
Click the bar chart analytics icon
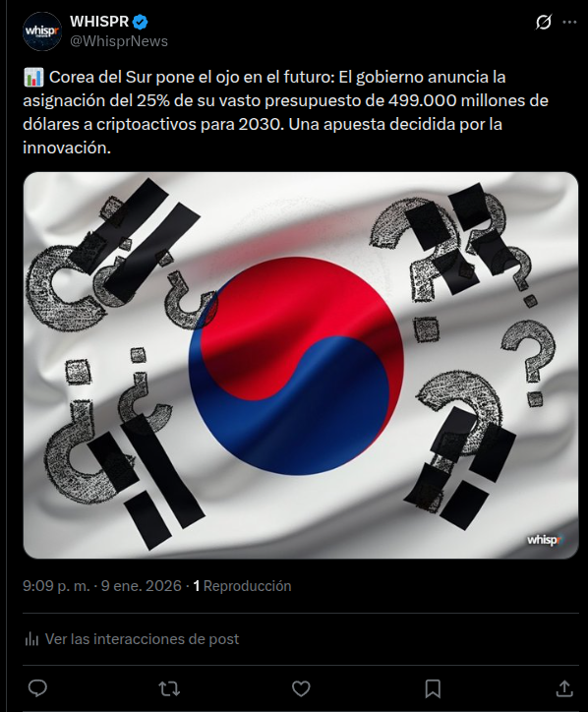(x=31, y=639)
